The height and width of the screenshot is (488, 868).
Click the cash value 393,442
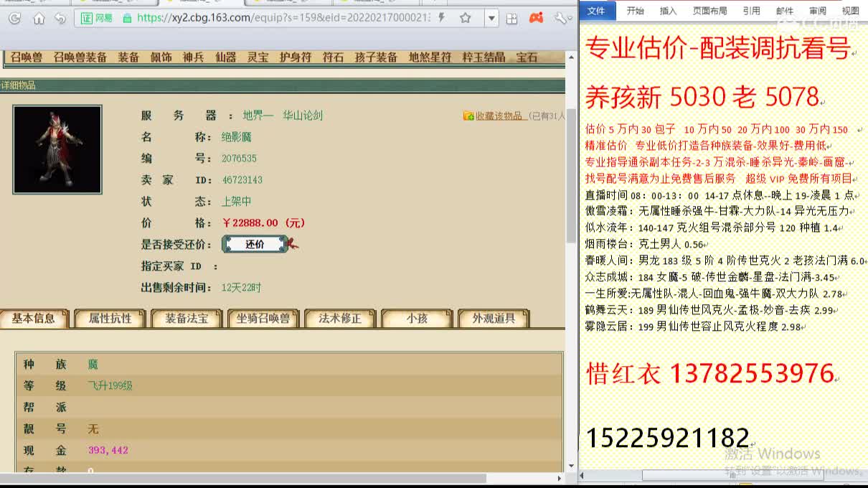click(108, 451)
